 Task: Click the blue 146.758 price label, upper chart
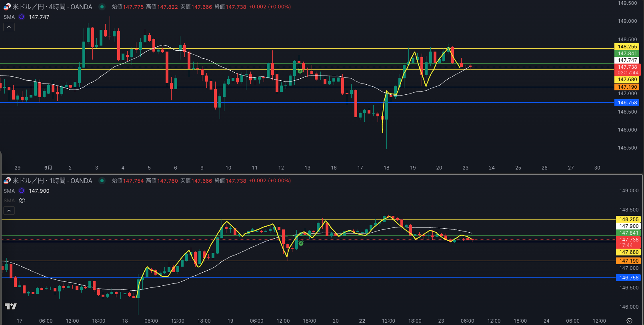pyautogui.click(x=627, y=103)
